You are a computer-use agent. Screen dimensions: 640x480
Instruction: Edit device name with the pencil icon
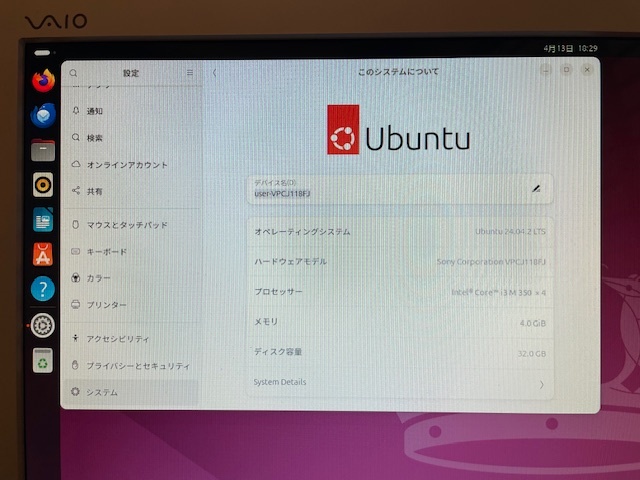pyautogui.click(x=536, y=189)
